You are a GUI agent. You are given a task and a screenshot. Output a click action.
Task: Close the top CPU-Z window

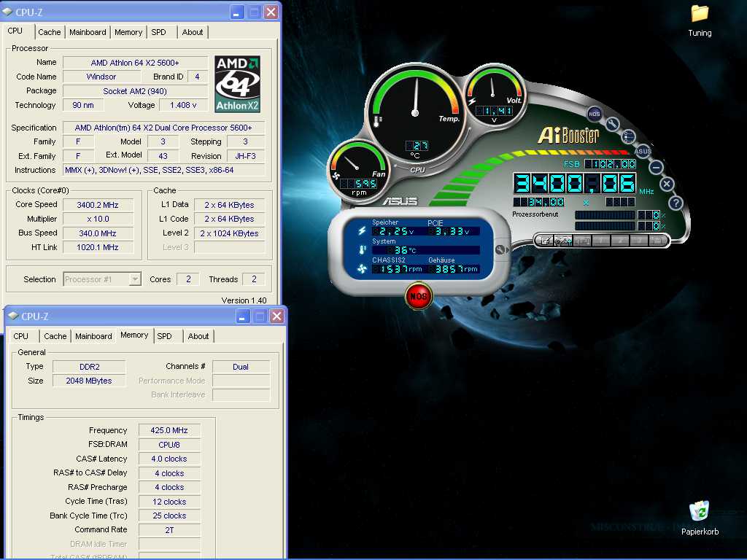(271, 12)
